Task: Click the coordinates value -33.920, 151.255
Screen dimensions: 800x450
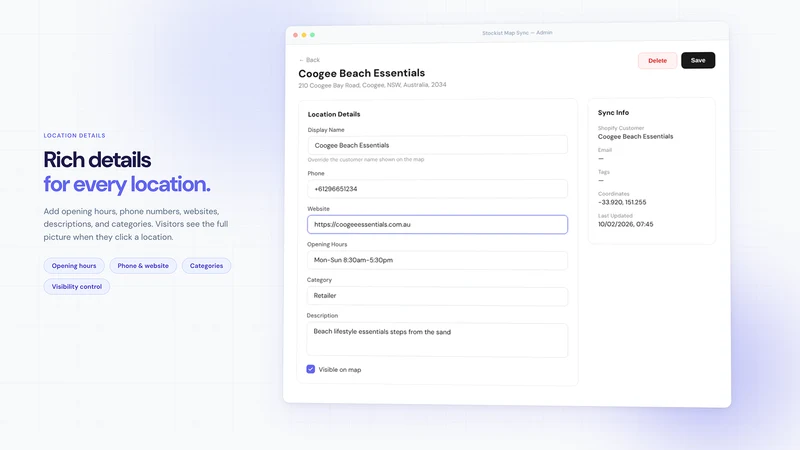Action: pos(622,202)
